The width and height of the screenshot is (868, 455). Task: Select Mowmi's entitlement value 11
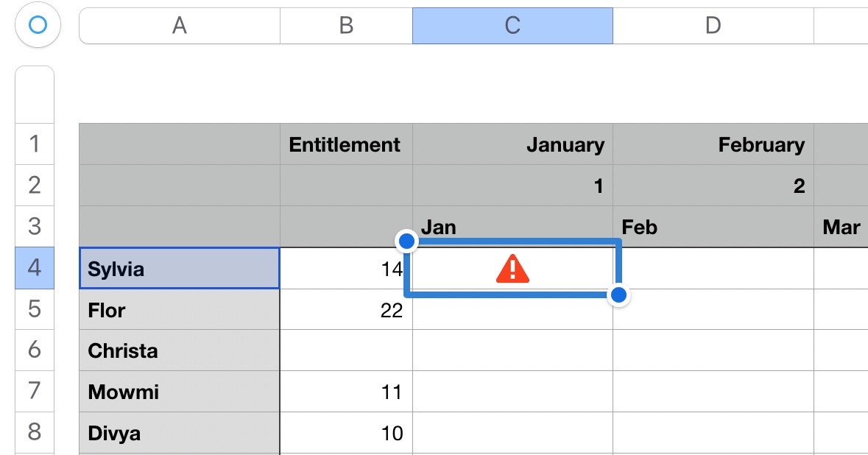click(x=346, y=392)
